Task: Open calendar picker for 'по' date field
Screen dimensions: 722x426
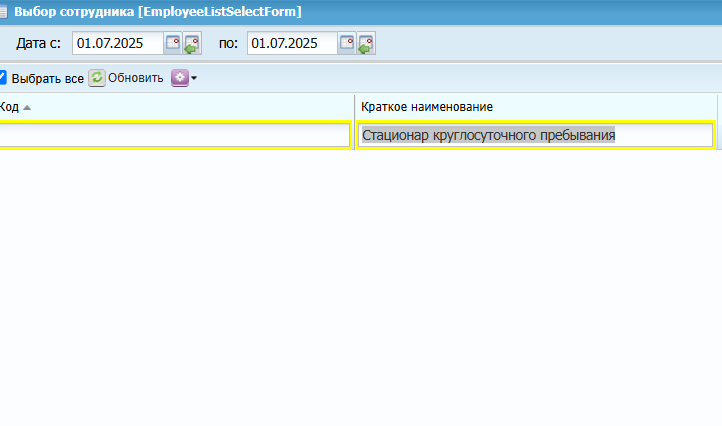Action: click(x=347, y=43)
